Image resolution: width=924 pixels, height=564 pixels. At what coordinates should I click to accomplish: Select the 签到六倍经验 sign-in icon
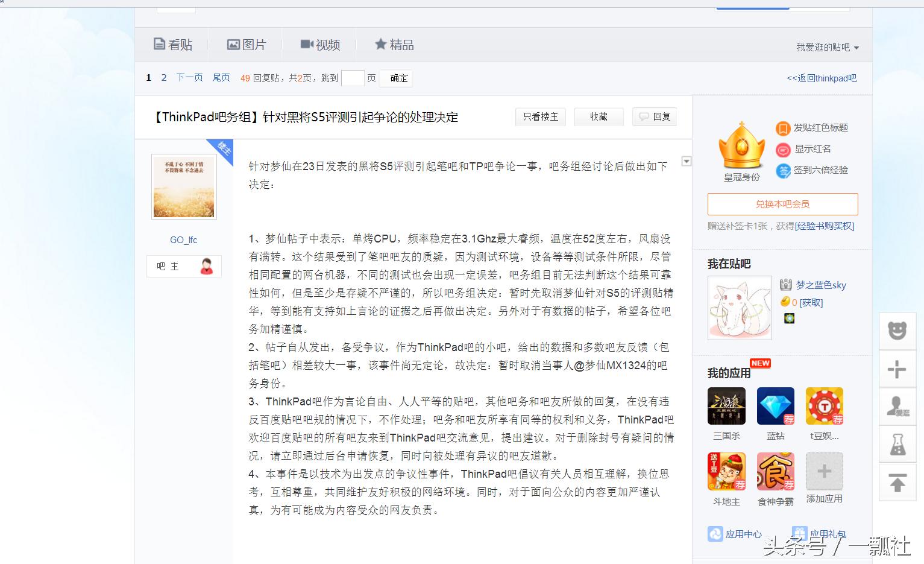click(x=783, y=171)
